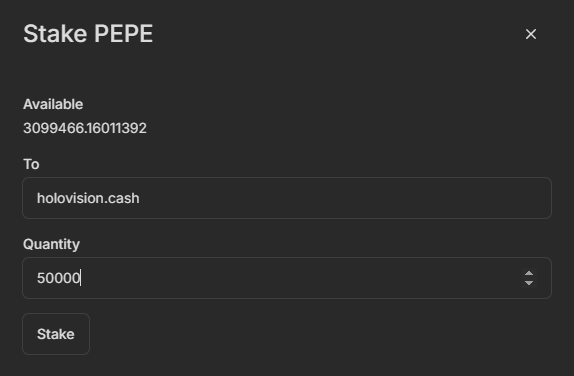Click the Available label
The image size is (574, 376).
pos(53,104)
